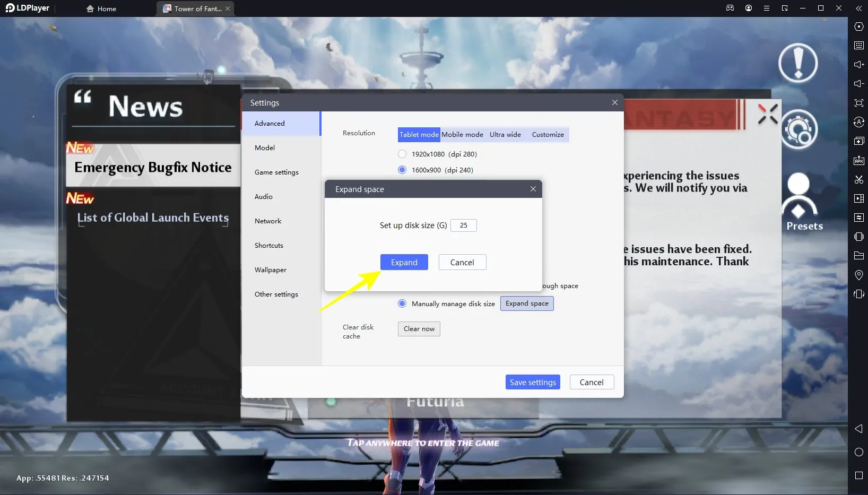Open keyboard mapping icon in sidebar
The width and height of the screenshot is (868, 495).
[x=858, y=46]
